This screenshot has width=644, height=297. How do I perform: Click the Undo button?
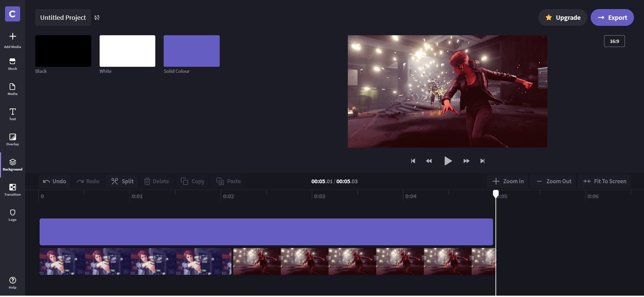pos(54,181)
